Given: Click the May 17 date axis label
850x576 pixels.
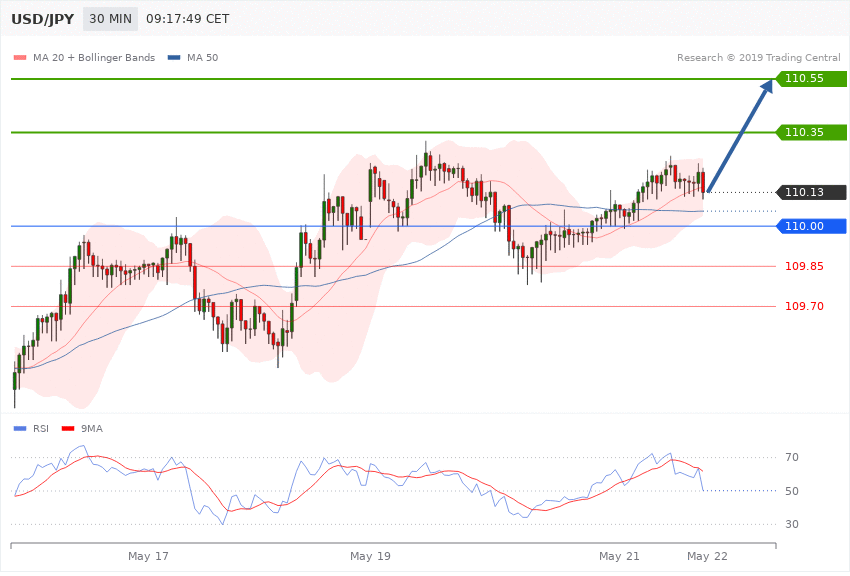Looking at the screenshot, I should point(148,556).
